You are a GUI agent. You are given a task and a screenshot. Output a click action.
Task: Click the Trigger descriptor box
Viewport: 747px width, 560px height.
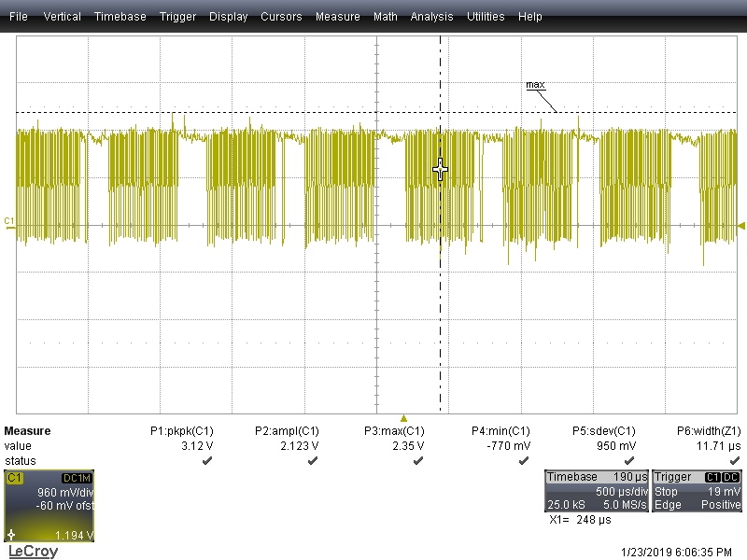pos(697,491)
